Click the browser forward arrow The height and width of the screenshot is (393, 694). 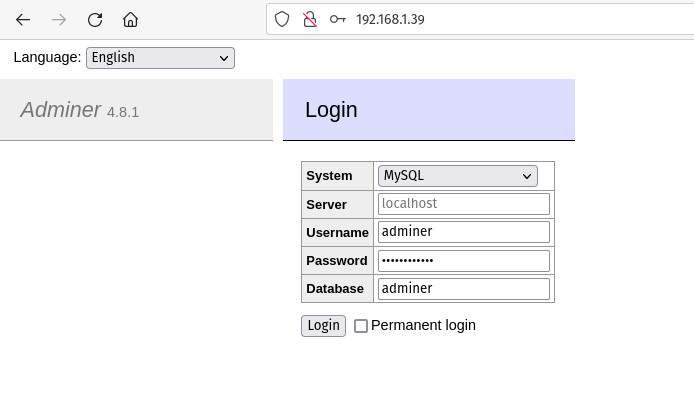[x=58, y=19]
